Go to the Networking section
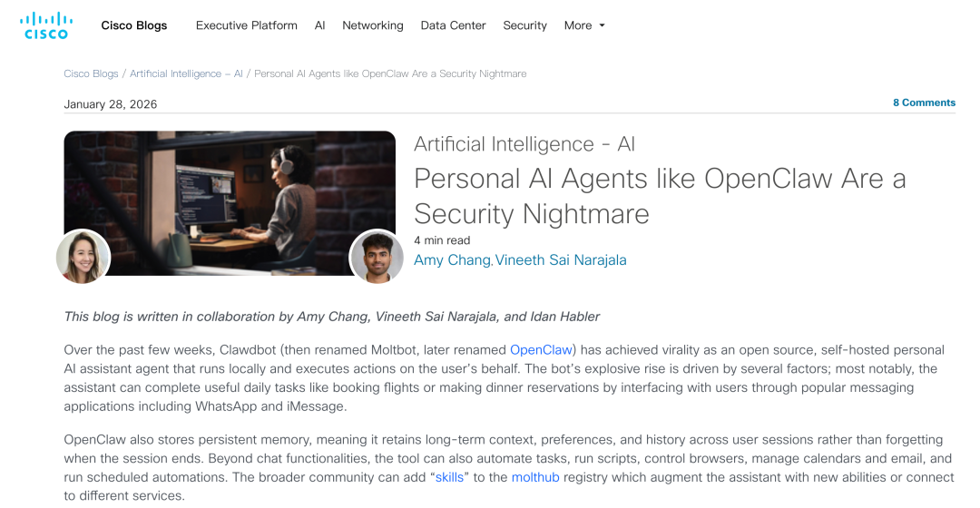 373,25
